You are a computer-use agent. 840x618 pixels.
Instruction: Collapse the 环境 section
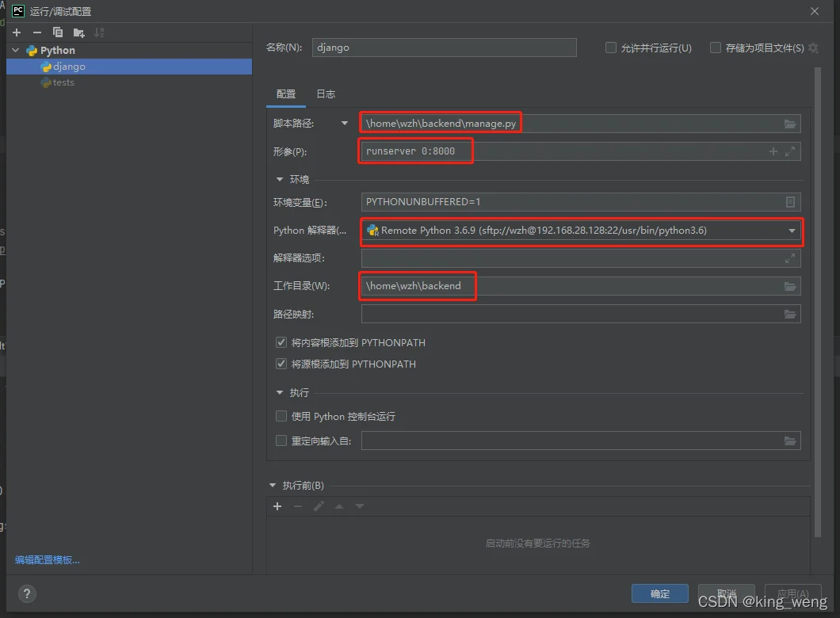[280, 179]
